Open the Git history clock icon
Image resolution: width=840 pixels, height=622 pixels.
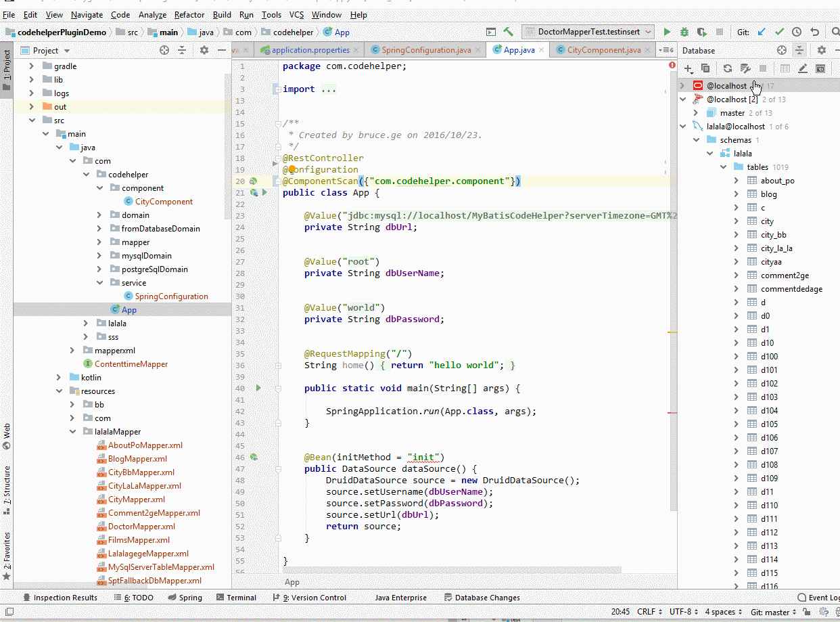click(797, 32)
